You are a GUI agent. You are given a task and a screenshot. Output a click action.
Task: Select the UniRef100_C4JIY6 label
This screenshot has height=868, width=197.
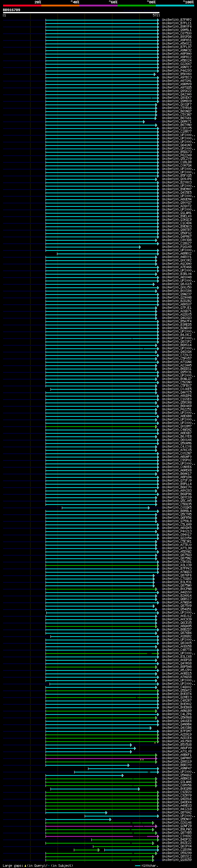pos(176,446)
